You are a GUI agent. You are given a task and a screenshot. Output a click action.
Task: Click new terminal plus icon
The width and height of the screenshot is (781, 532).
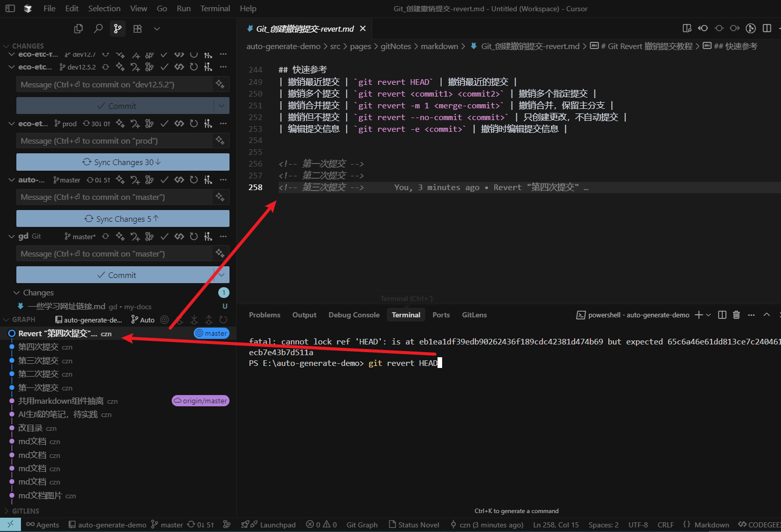coord(699,315)
